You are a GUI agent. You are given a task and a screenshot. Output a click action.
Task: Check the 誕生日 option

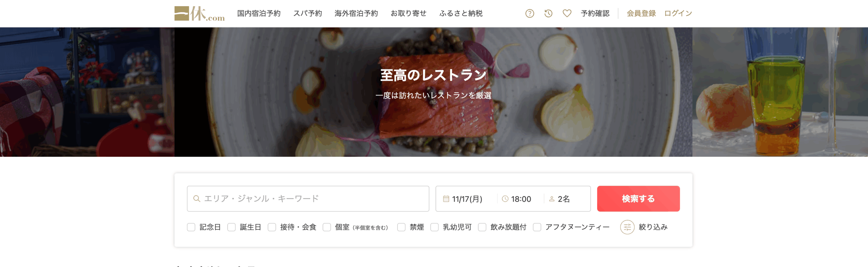tap(232, 227)
